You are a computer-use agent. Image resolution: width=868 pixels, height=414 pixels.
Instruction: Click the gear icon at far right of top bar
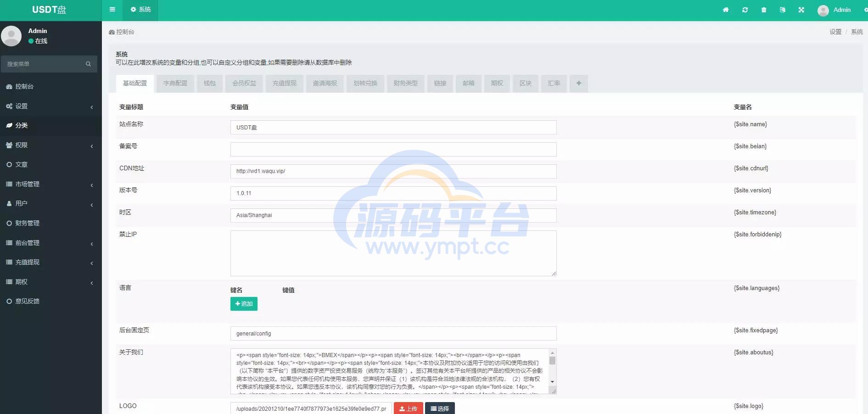click(x=866, y=10)
